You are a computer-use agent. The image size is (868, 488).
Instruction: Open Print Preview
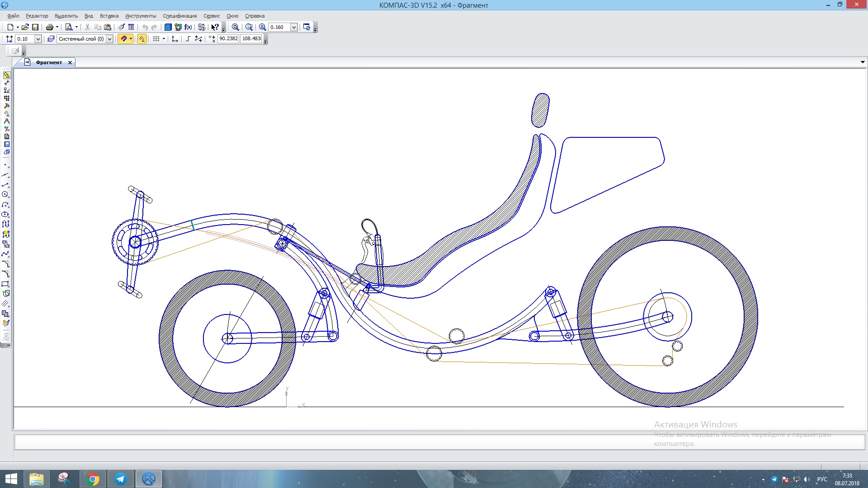pyautogui.click(x=69, y=27)
